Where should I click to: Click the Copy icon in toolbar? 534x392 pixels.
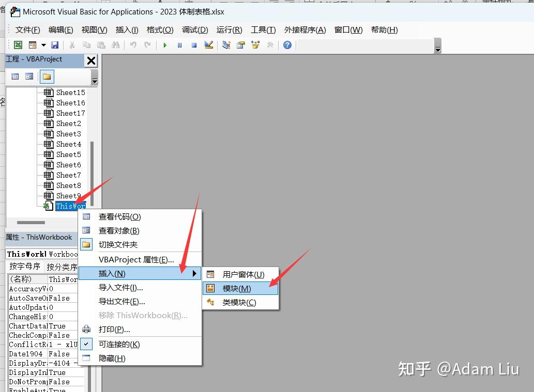pos(86,45)
